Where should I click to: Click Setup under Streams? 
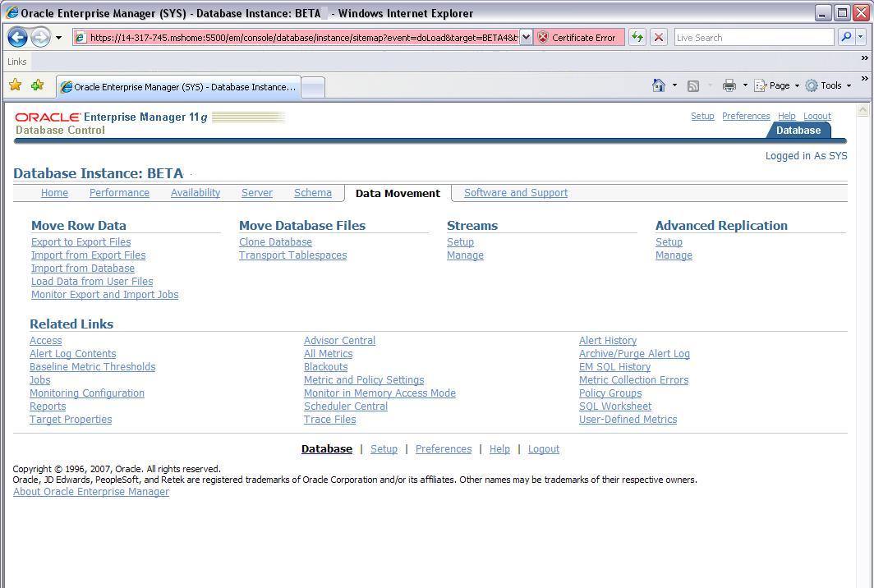[x=460, y=242]
